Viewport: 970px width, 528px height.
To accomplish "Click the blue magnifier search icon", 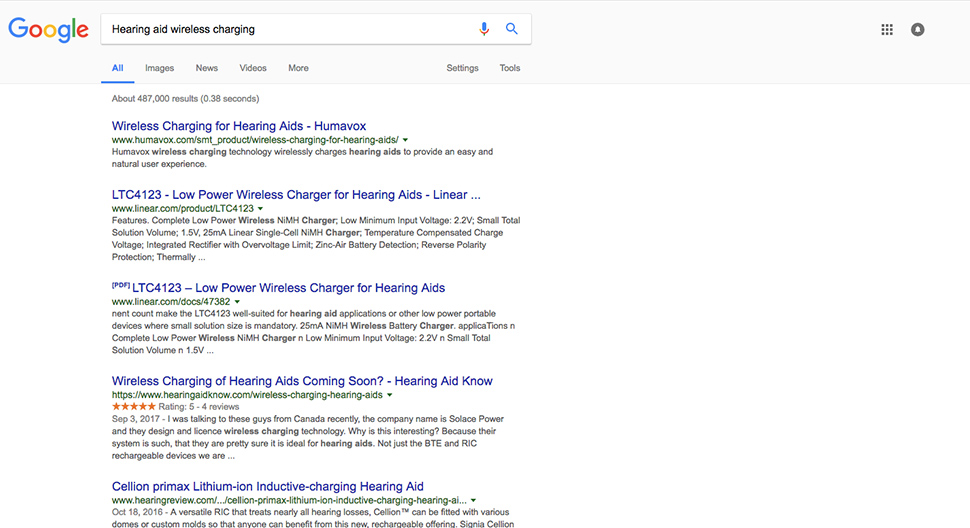I will 512,28.
